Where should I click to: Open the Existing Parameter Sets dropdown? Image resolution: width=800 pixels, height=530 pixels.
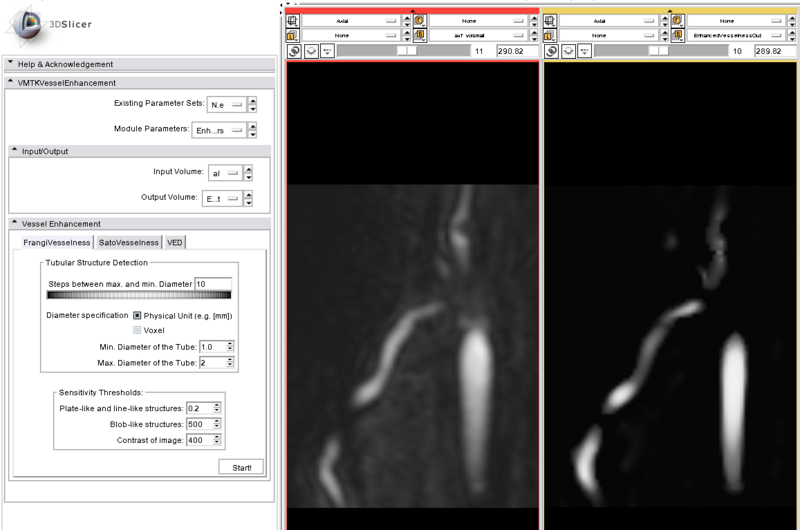pyautogui.click(x=226, y=104)
